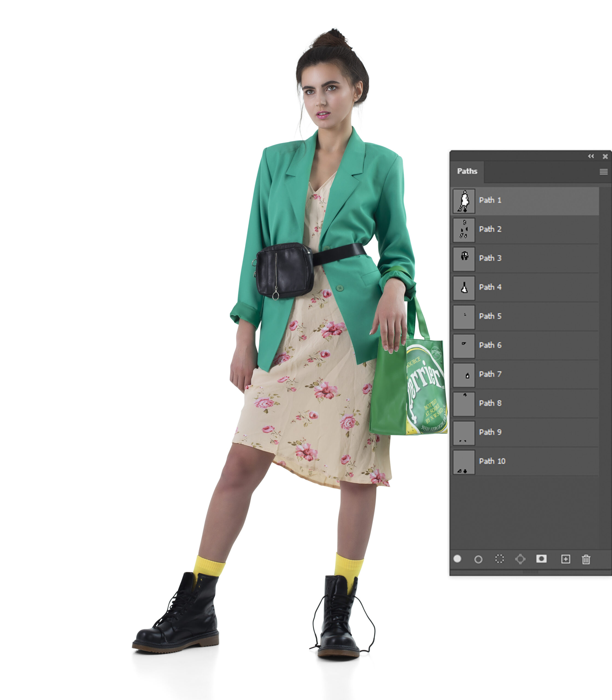612x700 pixels.
Task: Select Path 2 in the list
Action: [490, 229]
